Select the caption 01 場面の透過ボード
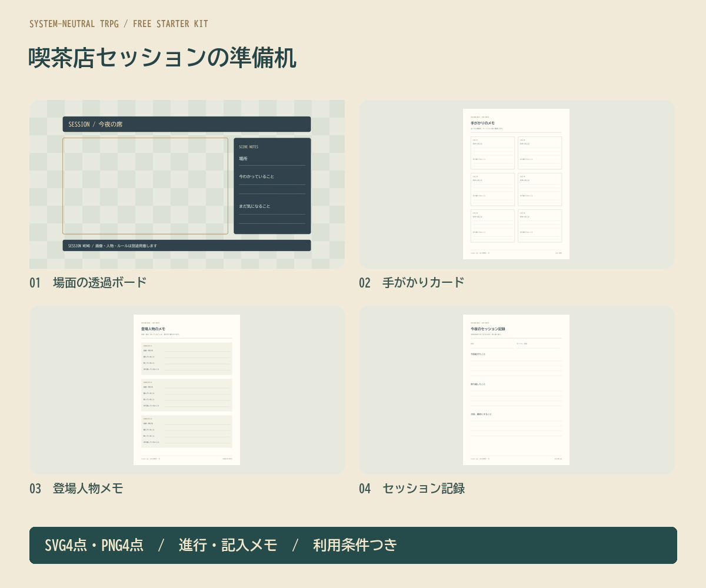This screenshot has width=706, height=588. [88, 283]
